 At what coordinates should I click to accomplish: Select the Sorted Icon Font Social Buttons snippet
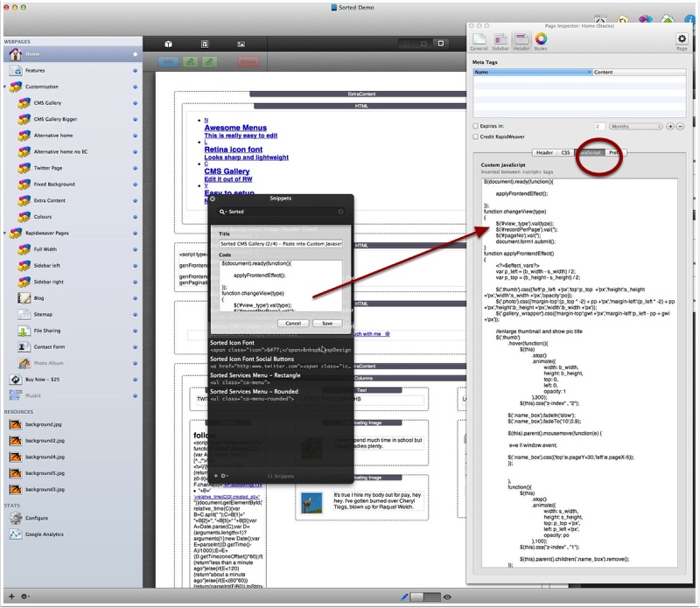281,362
